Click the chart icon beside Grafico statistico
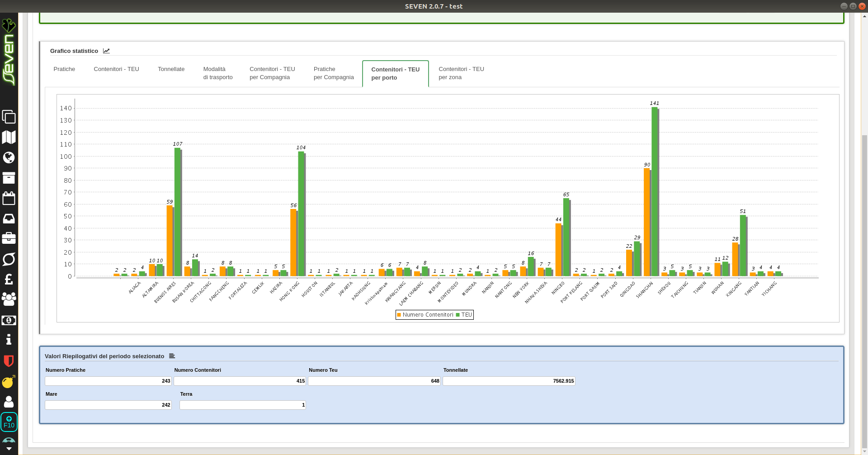 pos(106,51)
